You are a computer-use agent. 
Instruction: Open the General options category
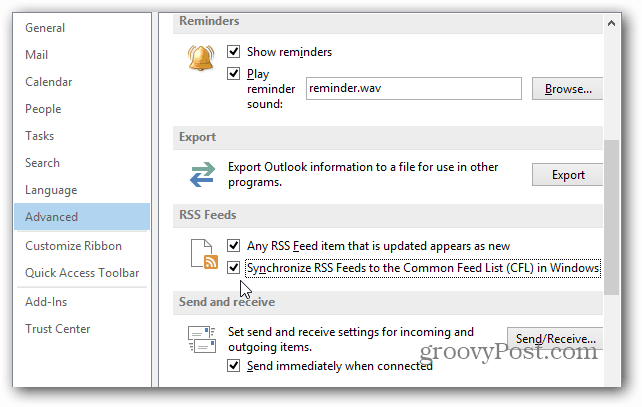coord(45,28)
